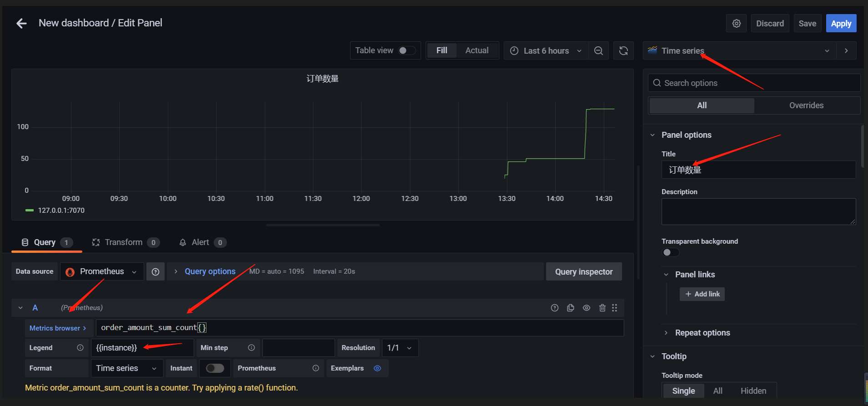Select Single tooltip mode

[683, 391]
